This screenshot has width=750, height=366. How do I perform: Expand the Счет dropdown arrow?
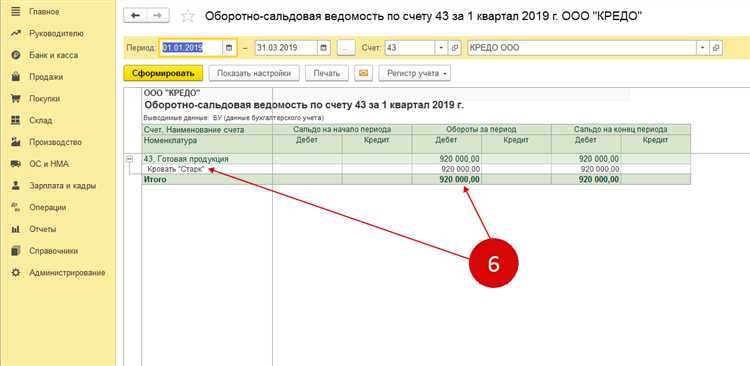click(441, 48)
